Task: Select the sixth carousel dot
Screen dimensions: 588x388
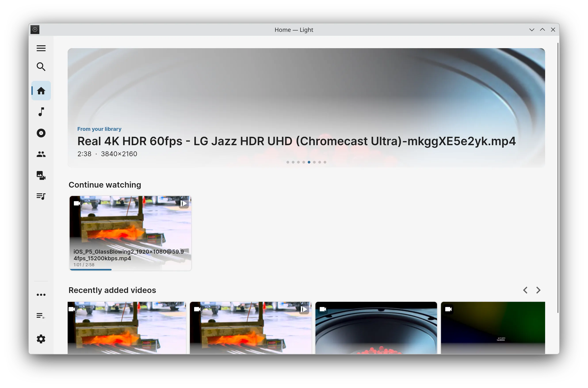Action: pyautogui.click(x=314, y=162)
